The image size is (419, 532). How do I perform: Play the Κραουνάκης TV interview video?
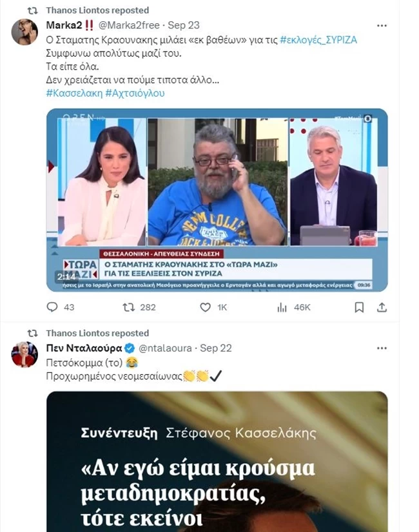click(x=217, y=200)
